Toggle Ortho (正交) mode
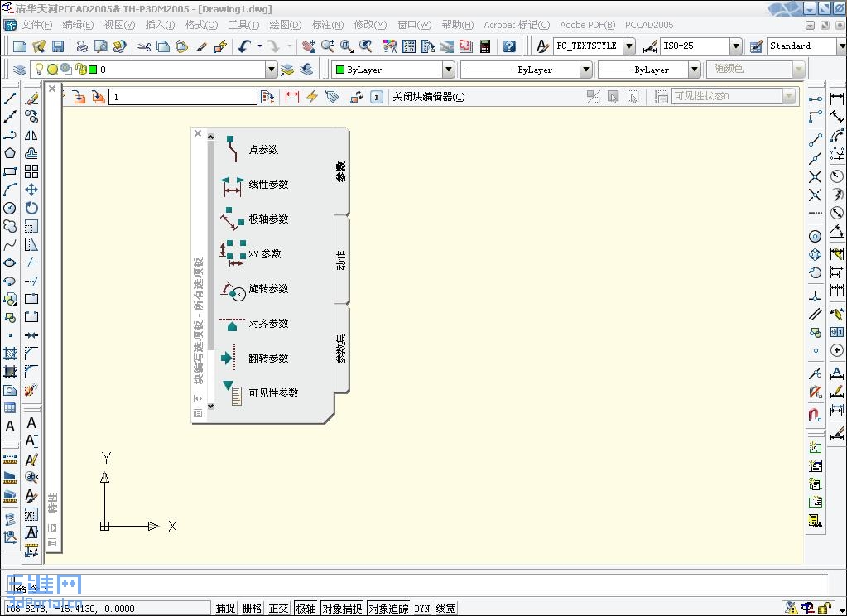 (x=278, y=609)
